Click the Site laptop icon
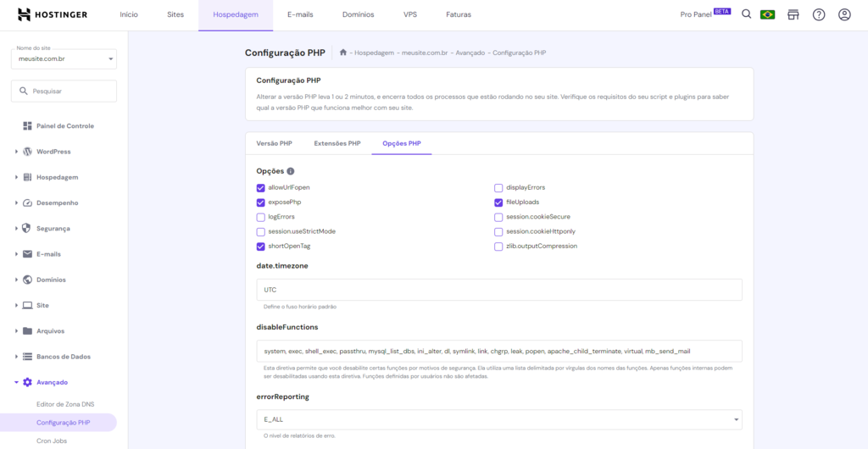 tap(27, 305)
